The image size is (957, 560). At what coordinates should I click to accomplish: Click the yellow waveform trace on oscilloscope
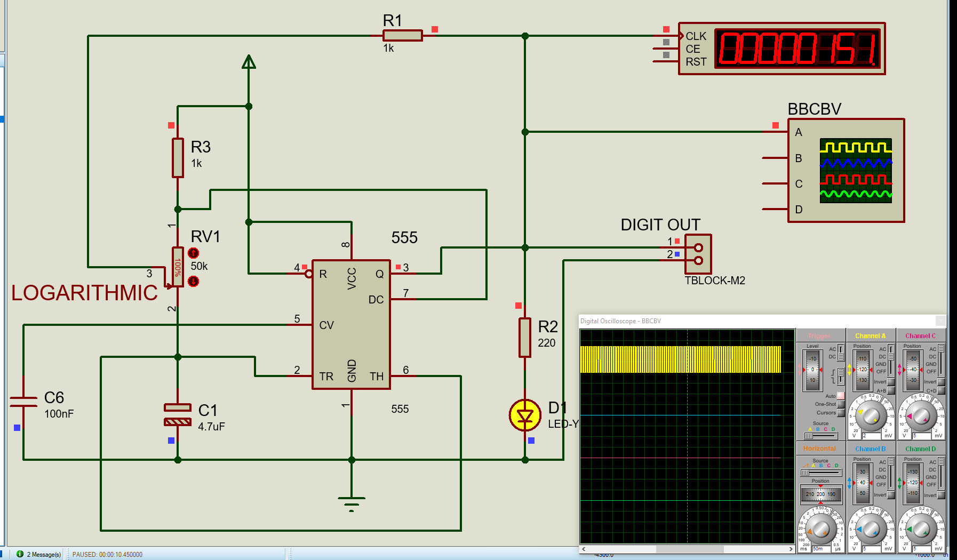pyautogui.click(x=680, y=359)
